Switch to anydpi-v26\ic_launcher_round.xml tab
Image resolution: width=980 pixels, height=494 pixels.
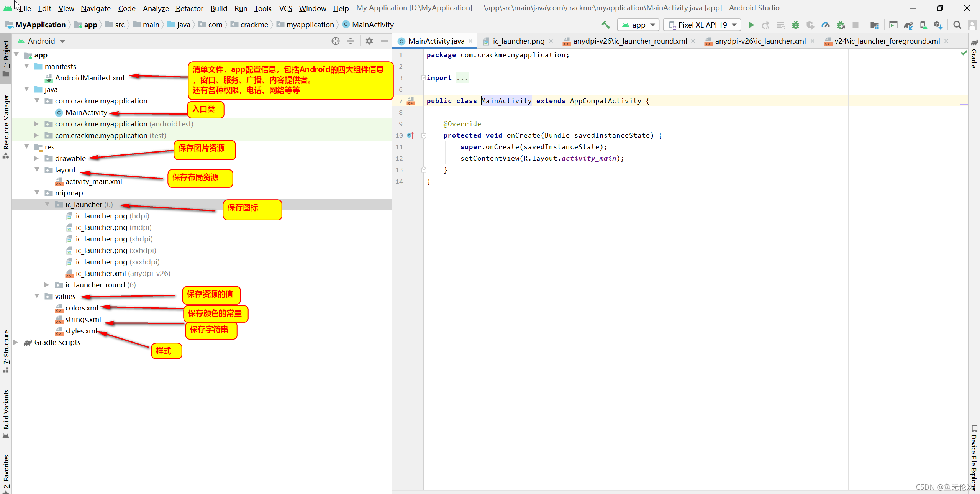[x=630, y=41]
